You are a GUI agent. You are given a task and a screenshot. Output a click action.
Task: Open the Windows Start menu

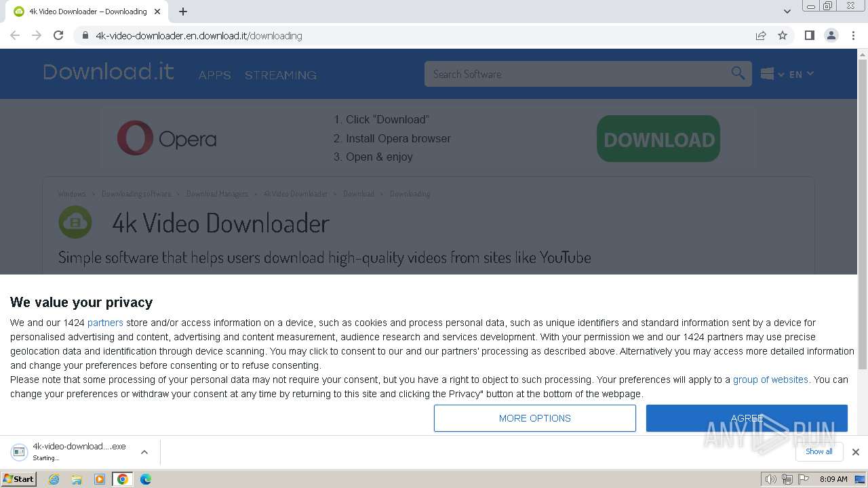18,479
